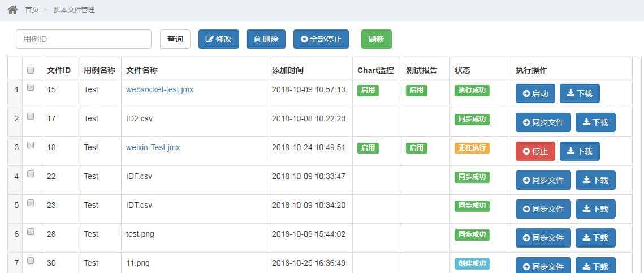The height and width of the screenshot is (273, 644).
Task: Check the checkbox for file ID 15
Action: click(x=31, y=87)
